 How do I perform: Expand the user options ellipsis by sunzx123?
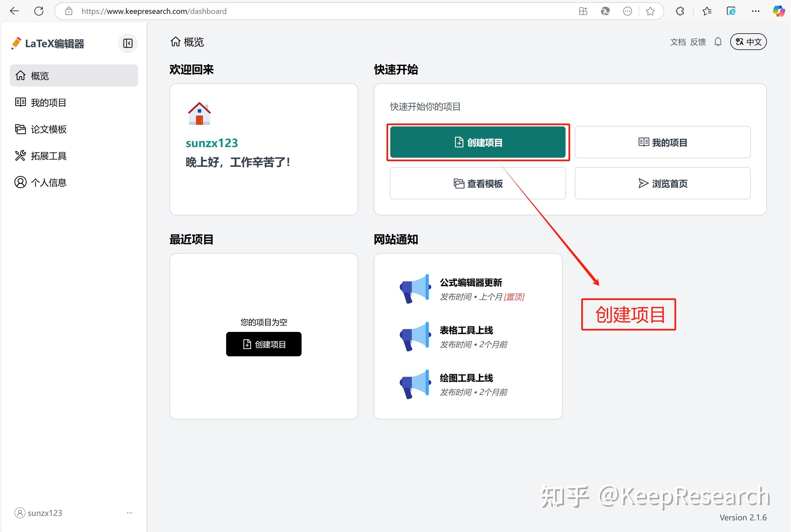click(130, 513)
